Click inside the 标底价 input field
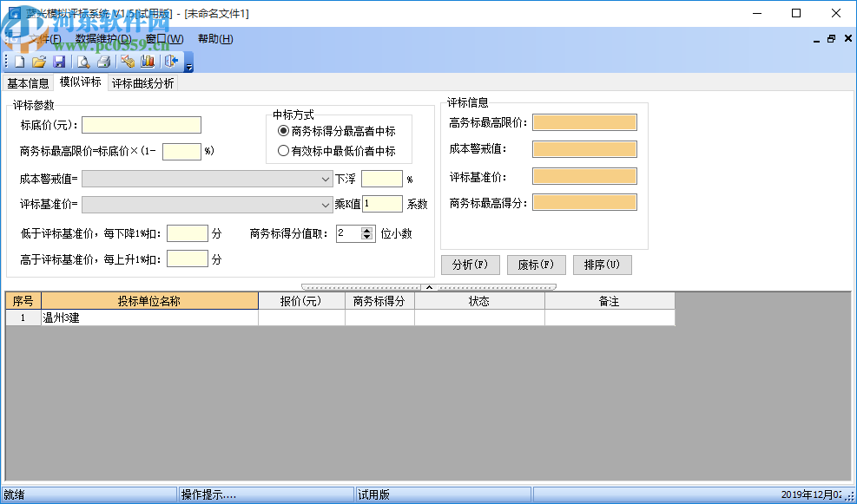This screenshot has width=857, height=504. pos(141,124)
